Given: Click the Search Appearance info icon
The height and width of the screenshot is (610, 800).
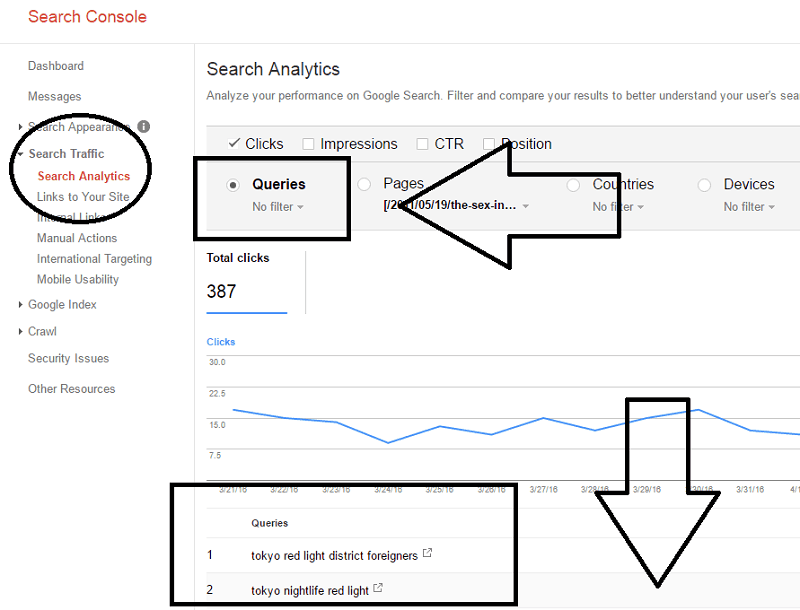Looking at the screenshot, I should click(144, 126).
